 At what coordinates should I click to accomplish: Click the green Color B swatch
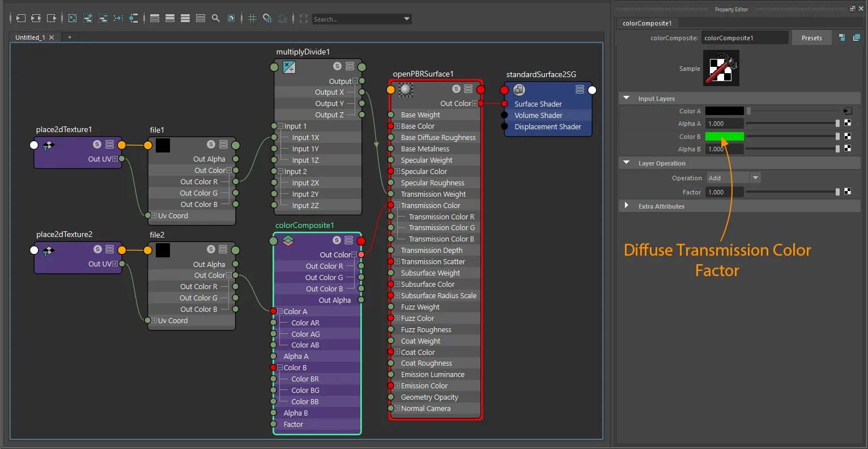pyautogui.click(x=724, y=136)
